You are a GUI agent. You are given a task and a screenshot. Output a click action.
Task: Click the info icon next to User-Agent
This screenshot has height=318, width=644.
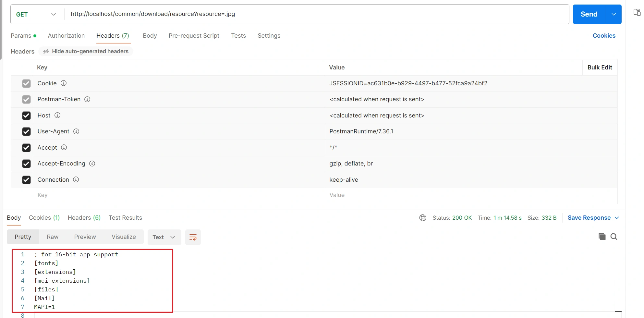(76, 131)
